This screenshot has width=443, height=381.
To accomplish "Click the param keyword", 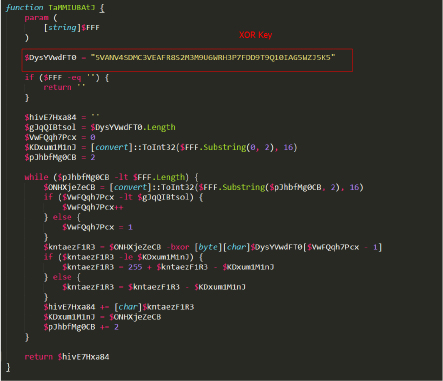I will (x=37, y=18).
